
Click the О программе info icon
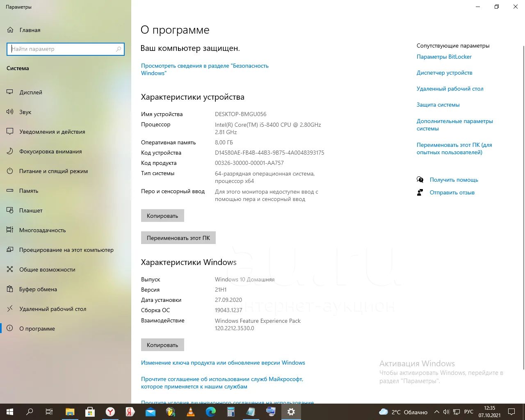(x=10, y=329)
